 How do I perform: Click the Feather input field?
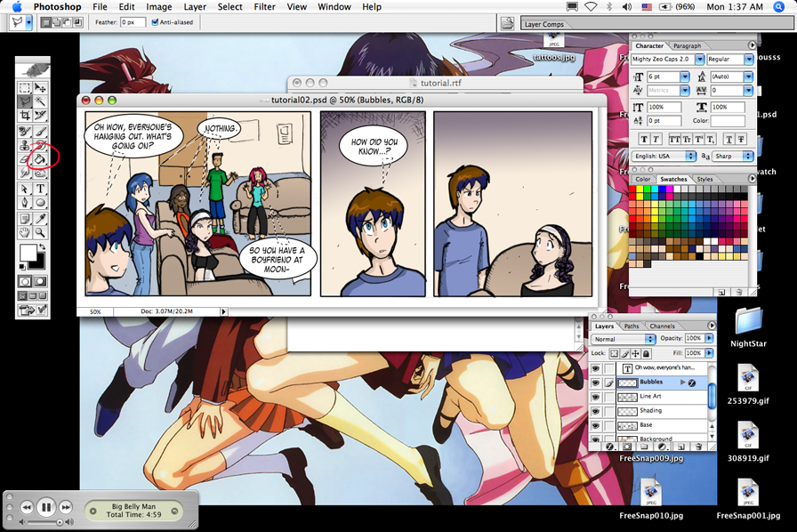click(x=133, y=22)
